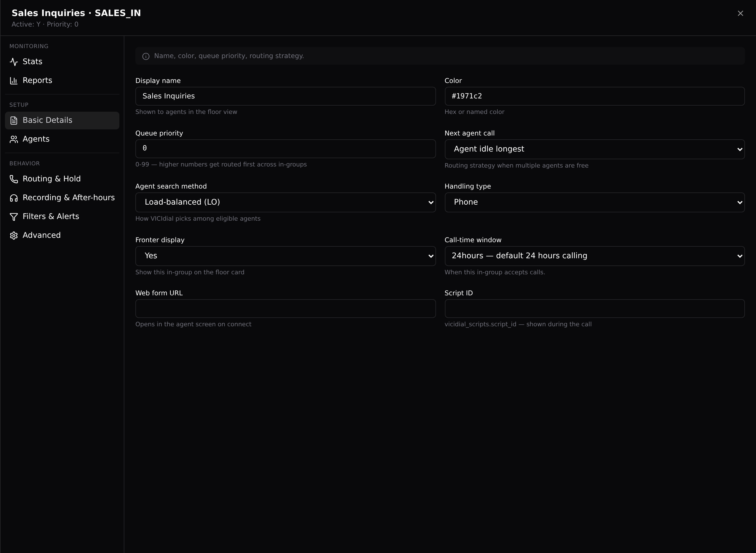Click the BEHAVIOR section heading

click(24, 164)
